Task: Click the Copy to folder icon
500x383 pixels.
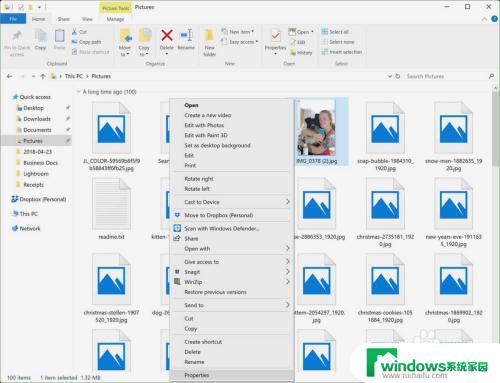Action: (x=145, y=36)
